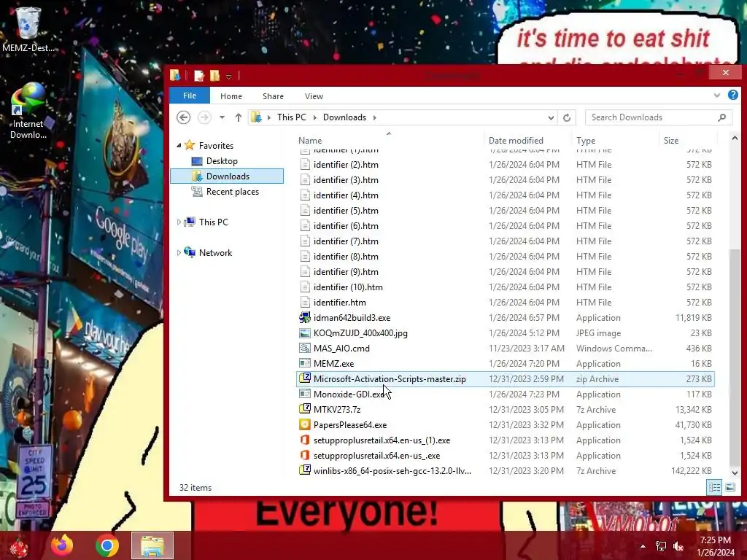Go up one level with Up arrow
This screenshot has height=560, width=747.
pos(239,117)
